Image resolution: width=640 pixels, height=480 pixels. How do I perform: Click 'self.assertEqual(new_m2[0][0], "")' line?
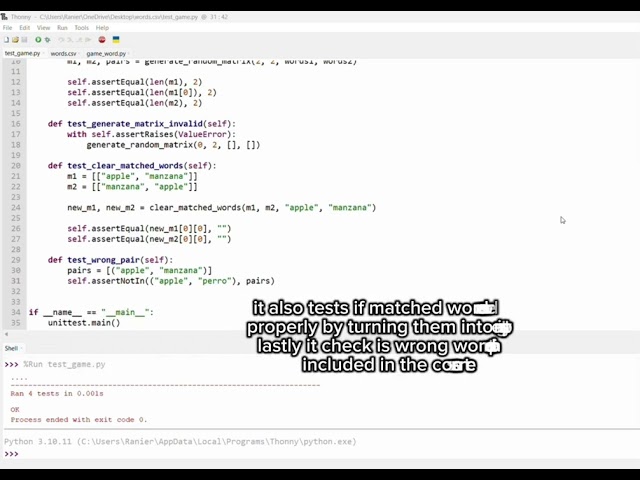[x=149, y=239]
